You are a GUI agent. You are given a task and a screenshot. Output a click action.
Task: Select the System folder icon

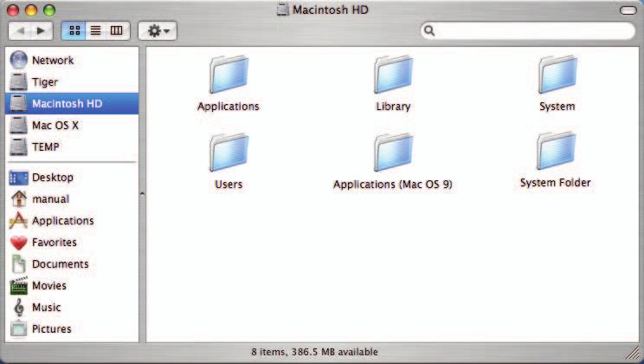click(x=557, y=75)
